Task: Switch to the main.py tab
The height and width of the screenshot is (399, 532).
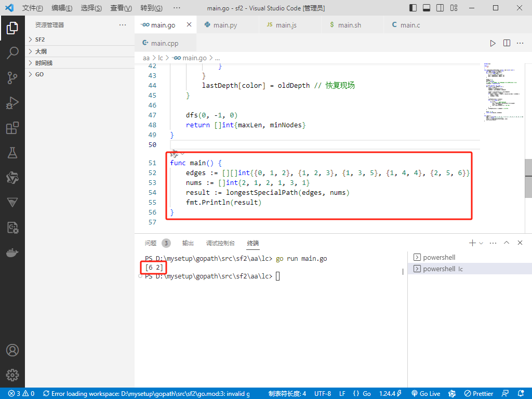Action: (228, 25)
